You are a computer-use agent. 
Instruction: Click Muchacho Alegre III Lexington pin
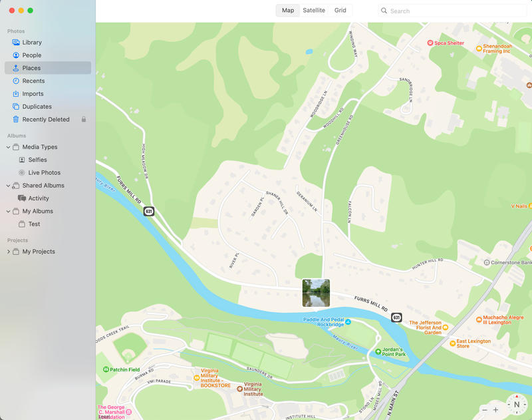[479, 319]
